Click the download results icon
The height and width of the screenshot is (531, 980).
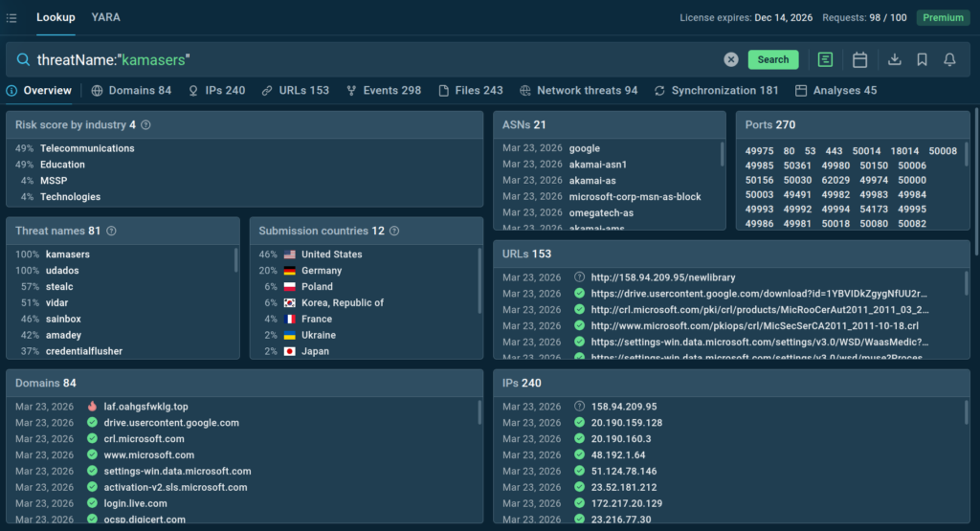[x=895, y=59]
